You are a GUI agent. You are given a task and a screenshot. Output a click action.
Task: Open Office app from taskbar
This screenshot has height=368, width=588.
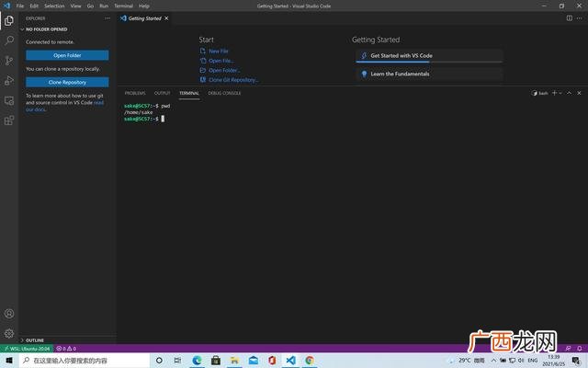click(x=272, y=361)
